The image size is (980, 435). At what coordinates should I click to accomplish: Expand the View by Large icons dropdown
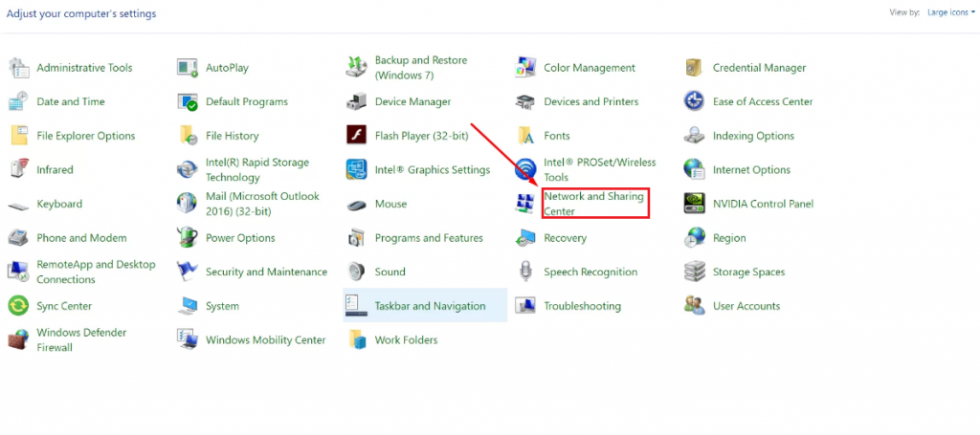pos(950,12)
